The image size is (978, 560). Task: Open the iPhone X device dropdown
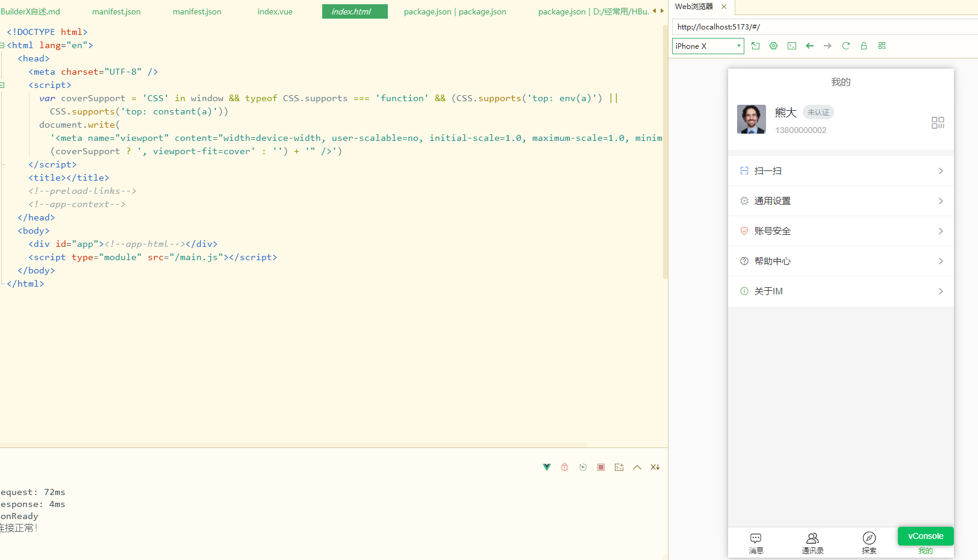708,46
